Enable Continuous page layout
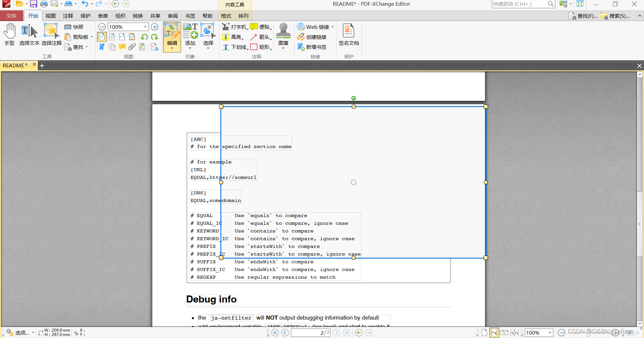Screen dimensions: 644x338 pos(494,333)
